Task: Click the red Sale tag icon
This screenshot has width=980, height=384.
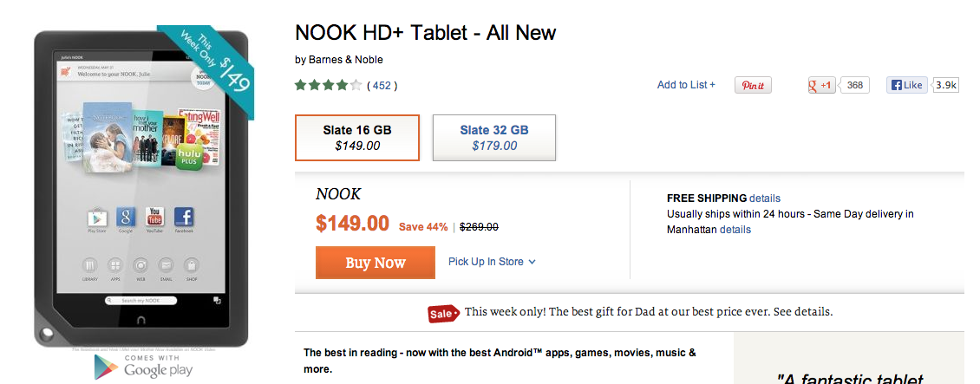Action: (443, 313)
